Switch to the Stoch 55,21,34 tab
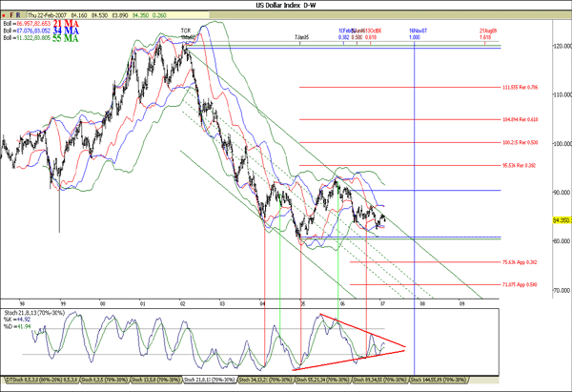The height and width of the screenshot is (392, 572). (323, 380)
